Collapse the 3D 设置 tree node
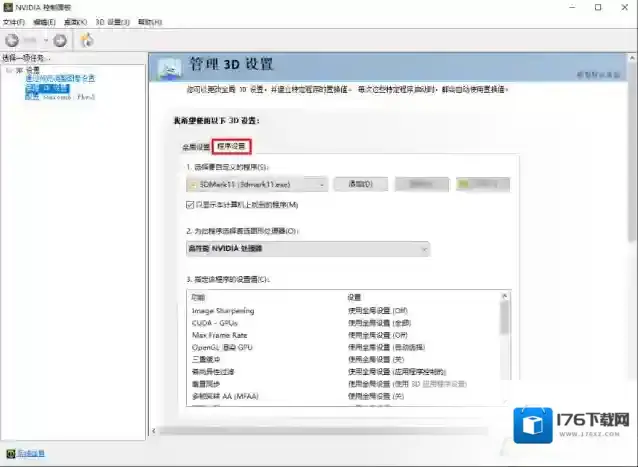The image size is (638, 467). click(x=9, y=70)
